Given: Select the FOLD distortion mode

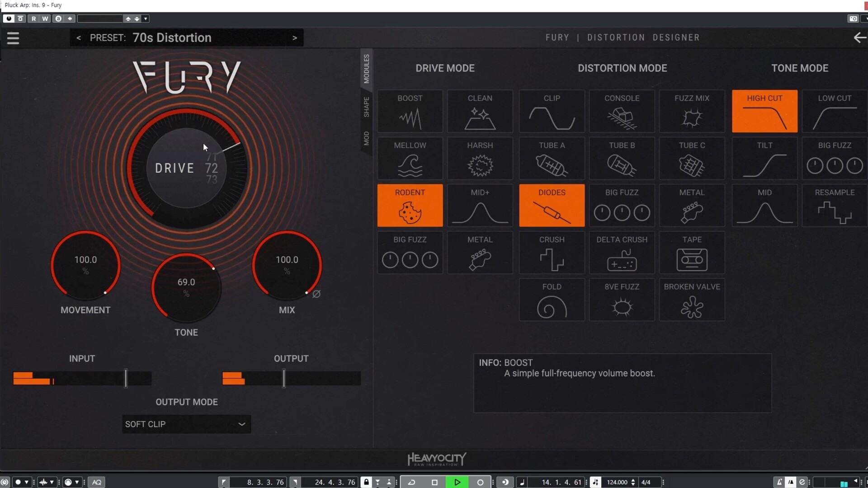Looking at the screenshot, I should pos(552,300).
